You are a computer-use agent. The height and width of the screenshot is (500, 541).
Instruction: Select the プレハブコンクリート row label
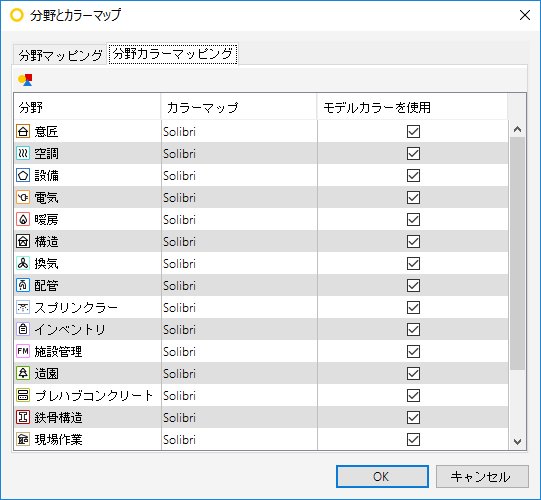pos(94,395)
